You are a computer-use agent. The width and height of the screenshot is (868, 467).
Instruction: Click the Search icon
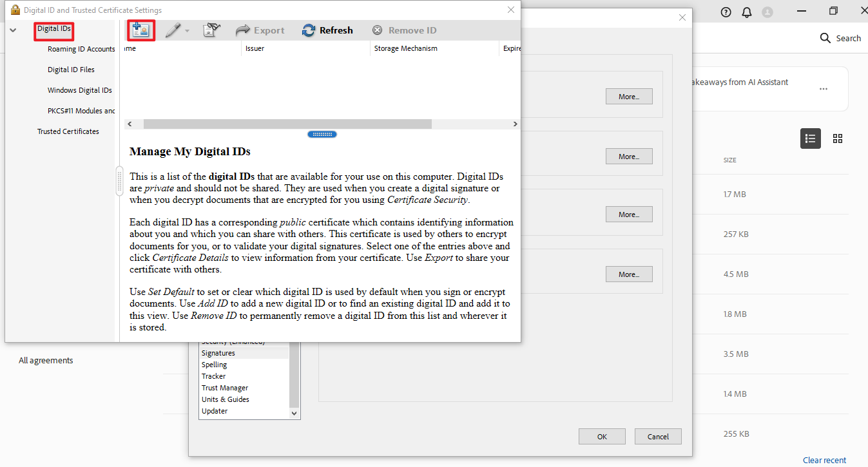(825, 38)
